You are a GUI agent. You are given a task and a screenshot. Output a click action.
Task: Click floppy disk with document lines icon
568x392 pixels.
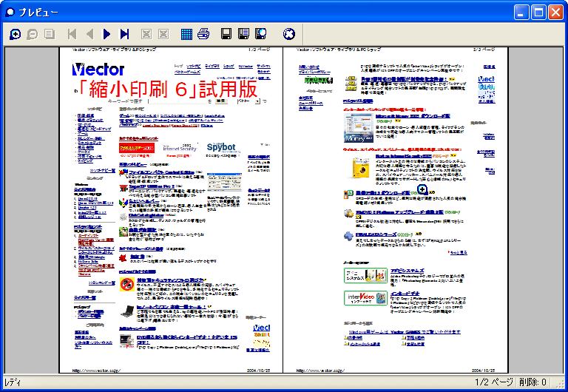point(244,34)
